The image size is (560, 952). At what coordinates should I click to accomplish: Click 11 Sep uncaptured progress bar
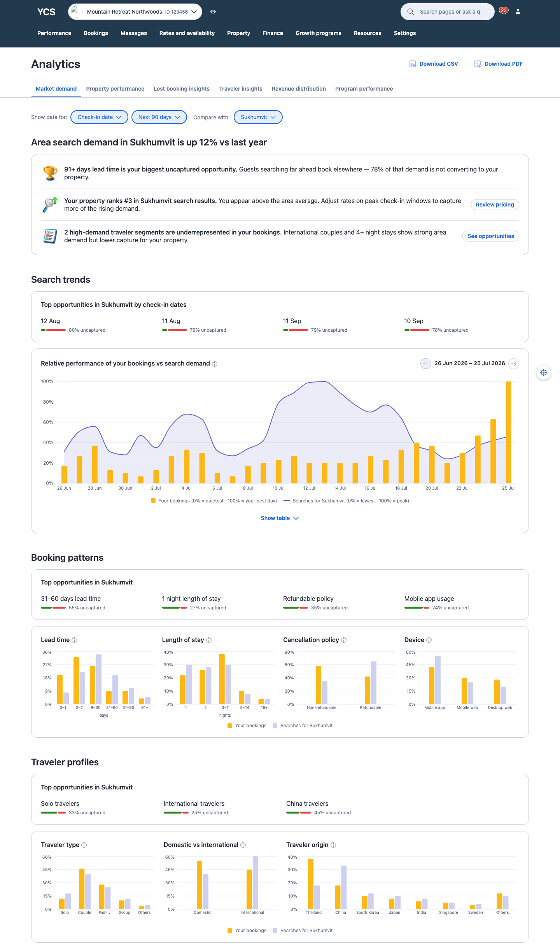296,330
